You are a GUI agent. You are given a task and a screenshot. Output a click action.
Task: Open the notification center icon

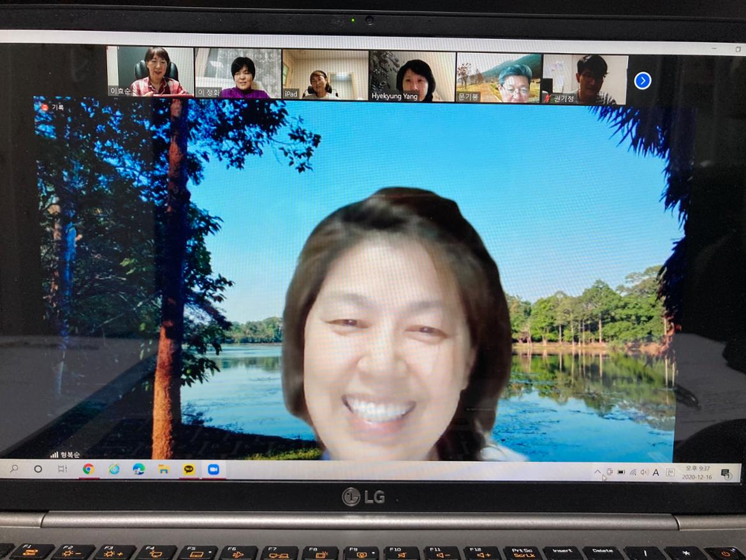(x=725, y=473)
